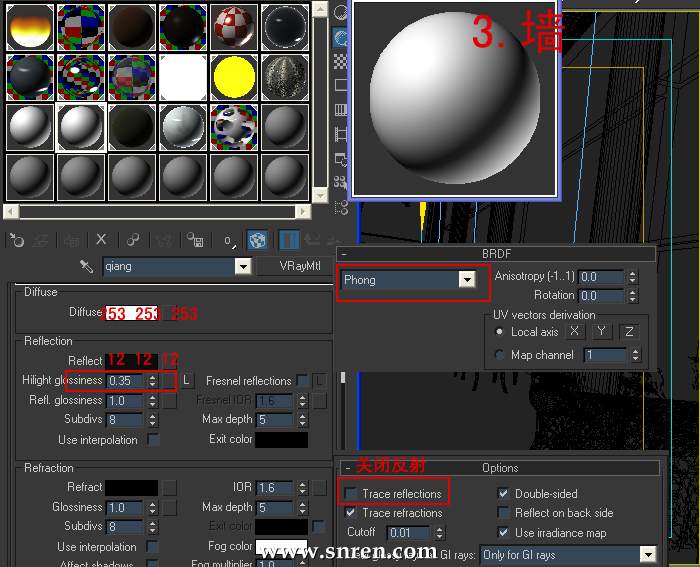Open the Fog color swatch
Image resolution: width=700 pixels, height=567 pixels.
(x=281, y=546)
